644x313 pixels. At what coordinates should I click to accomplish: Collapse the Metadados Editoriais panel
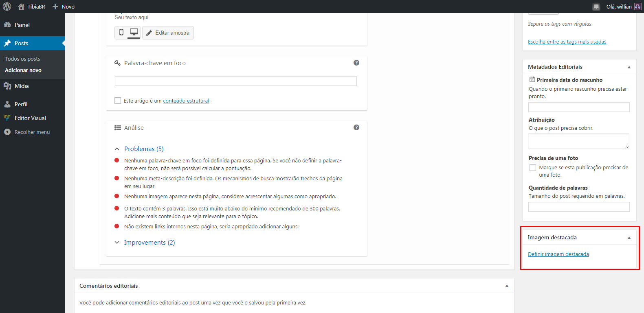click(629, 67)
